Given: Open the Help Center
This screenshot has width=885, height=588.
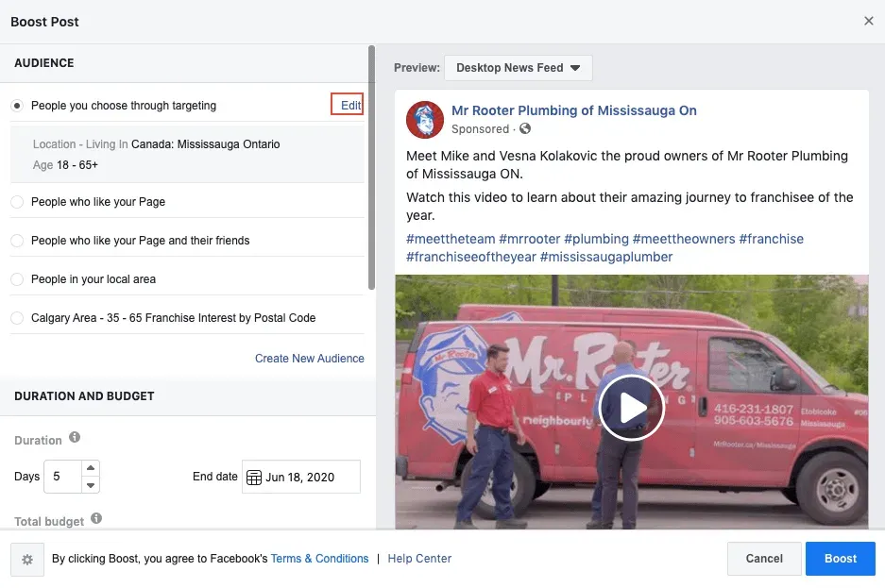Looking at the screenshot, I should pyautogui.click(x=419, y=559).
